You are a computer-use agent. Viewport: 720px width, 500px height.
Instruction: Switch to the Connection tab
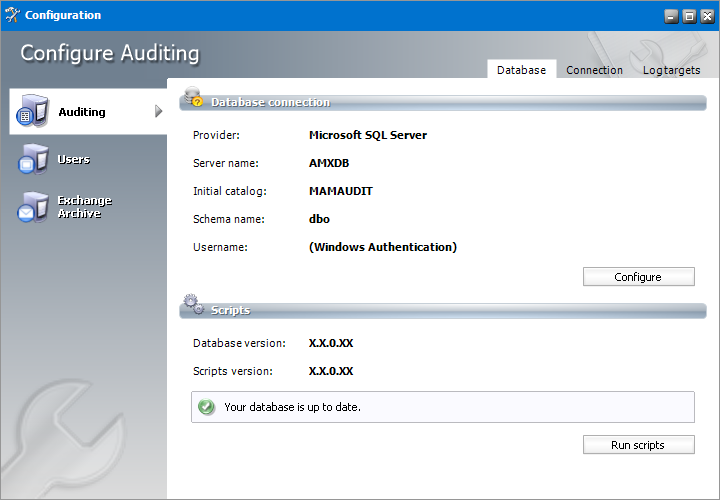[x=594, y=70]
